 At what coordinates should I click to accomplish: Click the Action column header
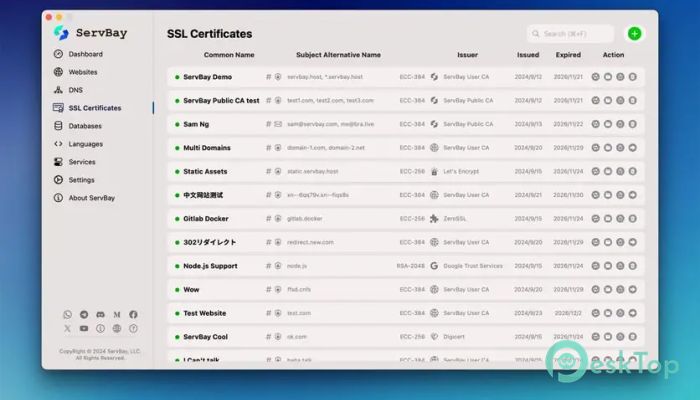tap(613, 55)
